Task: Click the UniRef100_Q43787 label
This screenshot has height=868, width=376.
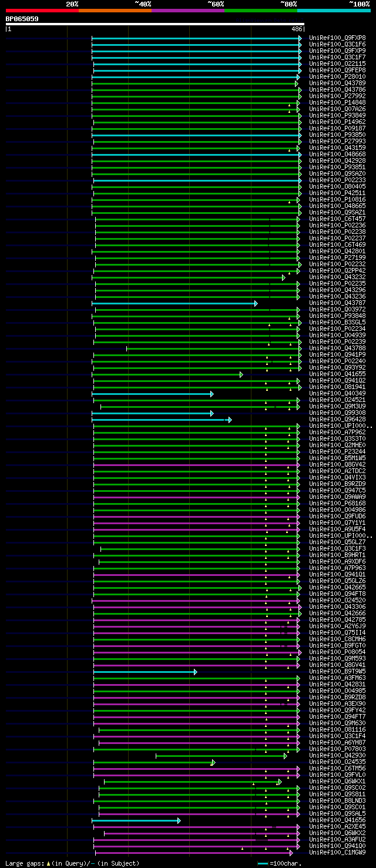Action: coord(337,303)
